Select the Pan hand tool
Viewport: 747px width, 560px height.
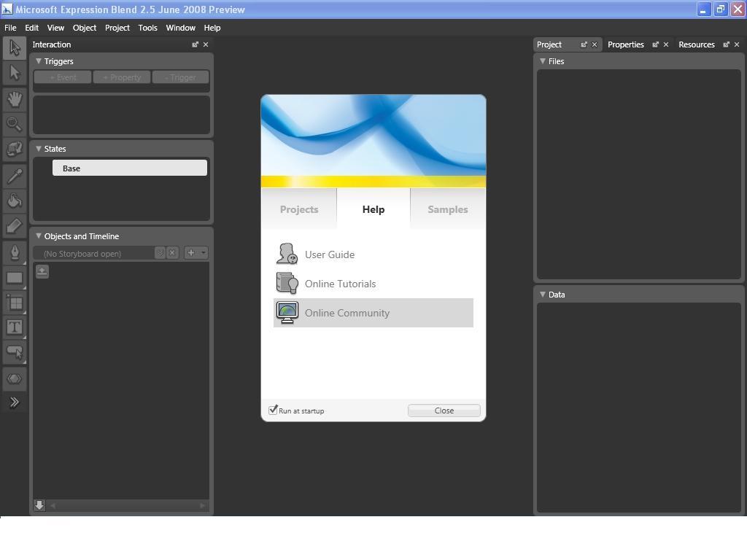15,99
